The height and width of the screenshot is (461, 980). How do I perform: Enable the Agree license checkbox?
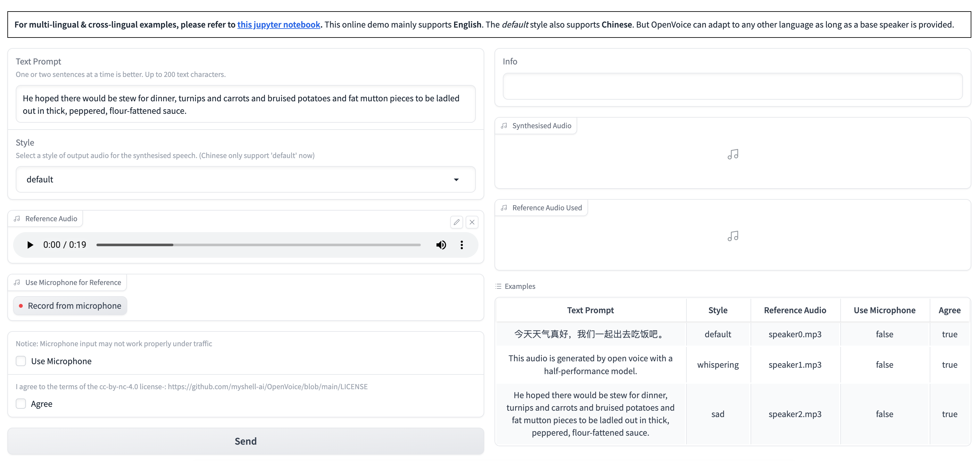point(21,403)
